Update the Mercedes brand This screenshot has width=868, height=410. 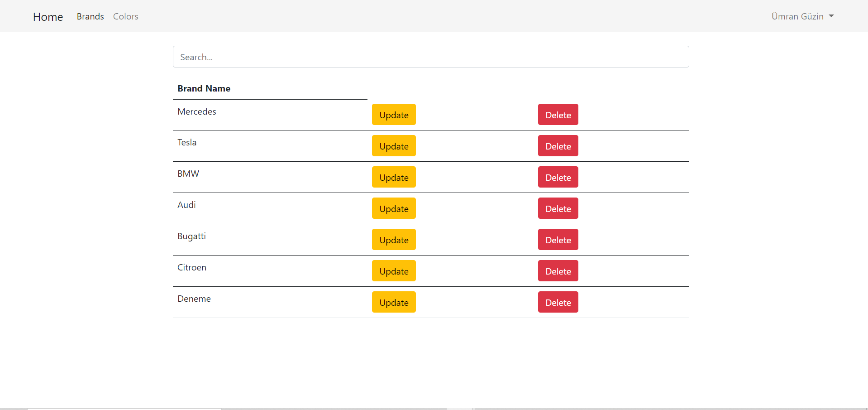click(x=393, y=115)
